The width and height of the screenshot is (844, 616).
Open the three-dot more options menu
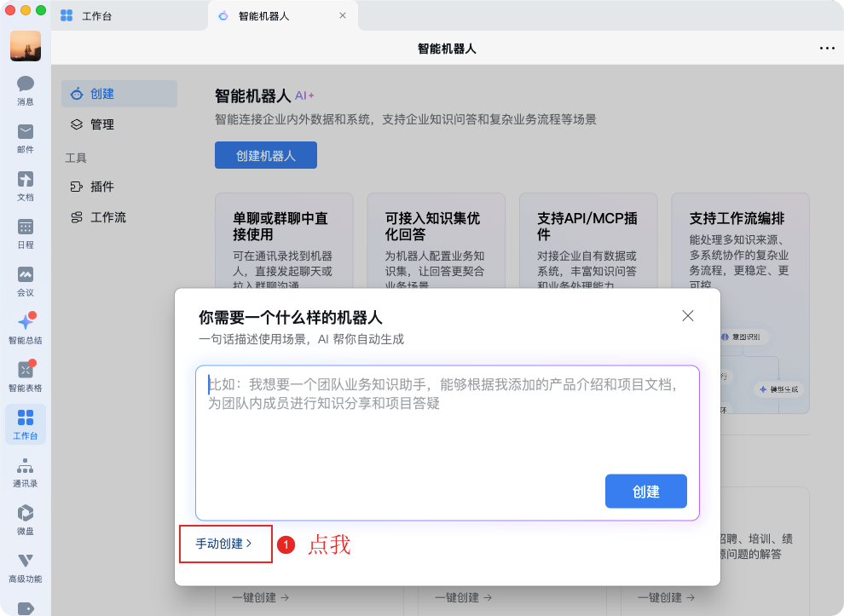(826, 49)
